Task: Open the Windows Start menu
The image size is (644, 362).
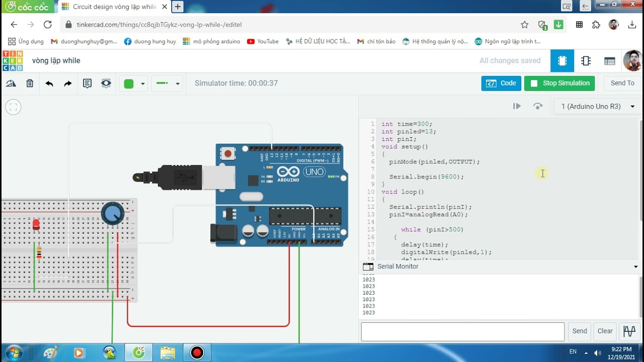Action: tap(13, 352)
